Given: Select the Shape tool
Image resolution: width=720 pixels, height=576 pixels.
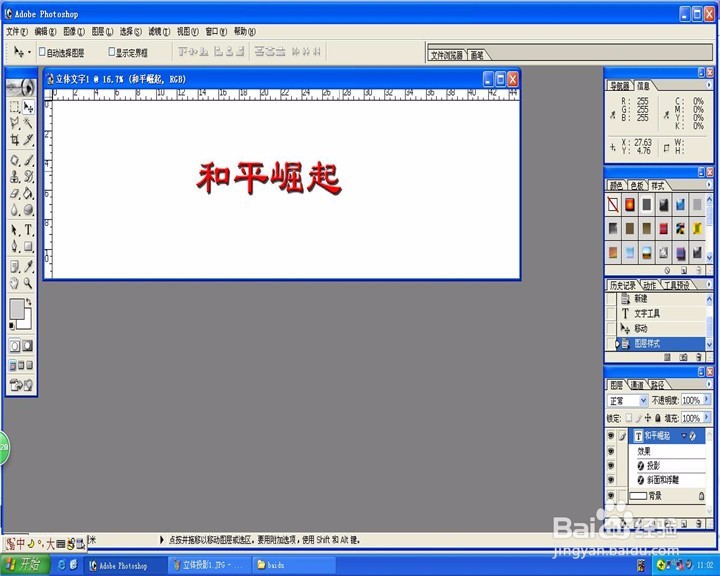Looking at the screenshot, I should pyautogui.click(x=28, y=246).
